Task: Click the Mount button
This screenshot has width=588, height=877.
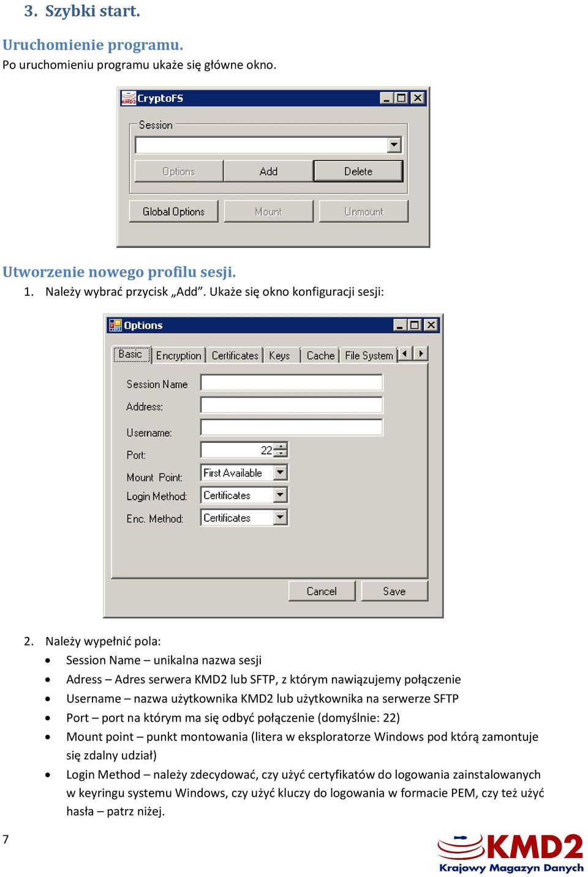Action: pos(268,211)
